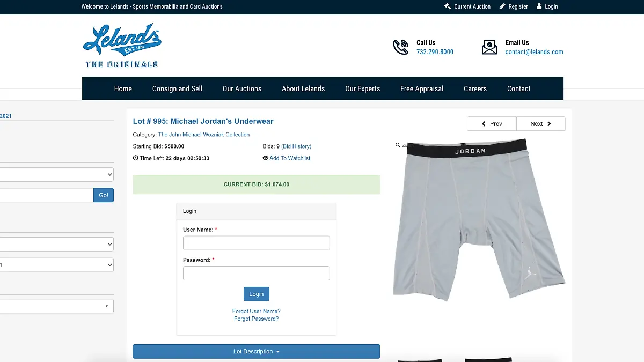Open the bottom sidebar dropdown
This screenshot has height=362, width=644.
click(x=56, y=306)
